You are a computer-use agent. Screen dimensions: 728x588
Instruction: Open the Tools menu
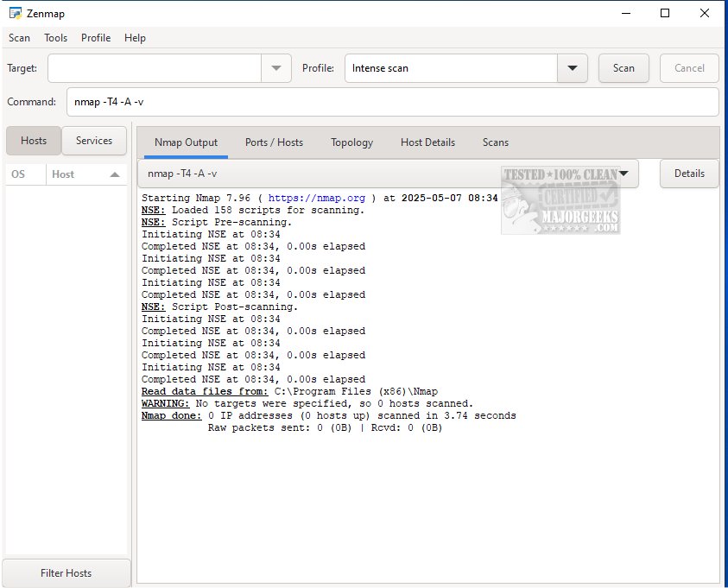pos(55,38)
